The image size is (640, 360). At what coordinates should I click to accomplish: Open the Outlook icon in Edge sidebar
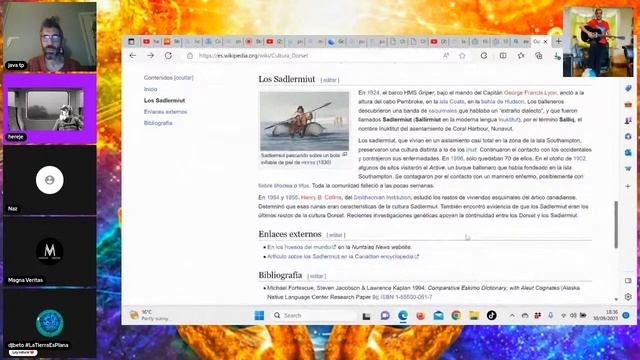(x=628, y=153)
